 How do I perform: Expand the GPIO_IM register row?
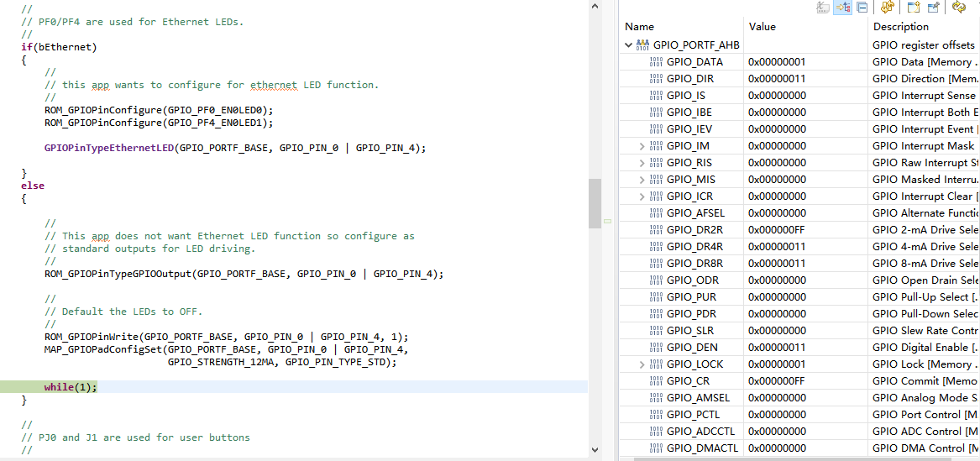pos(642,146)
